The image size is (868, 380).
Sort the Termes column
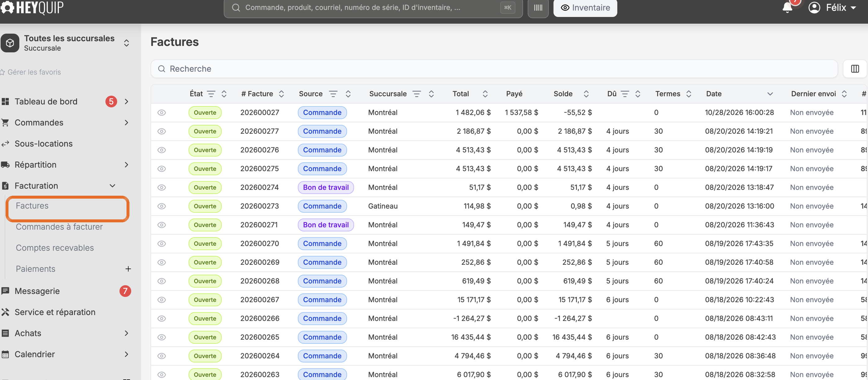point(689,94)
